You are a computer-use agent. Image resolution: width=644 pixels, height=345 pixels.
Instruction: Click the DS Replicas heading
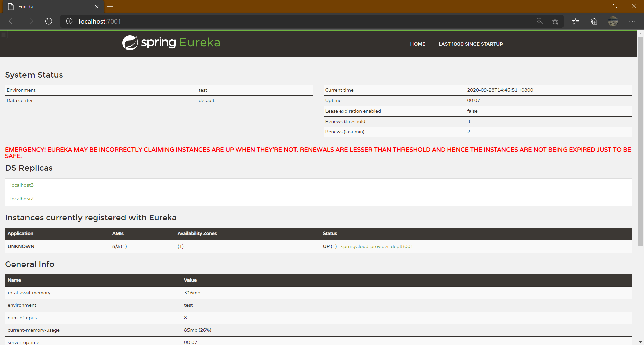(x=29, y=168)
